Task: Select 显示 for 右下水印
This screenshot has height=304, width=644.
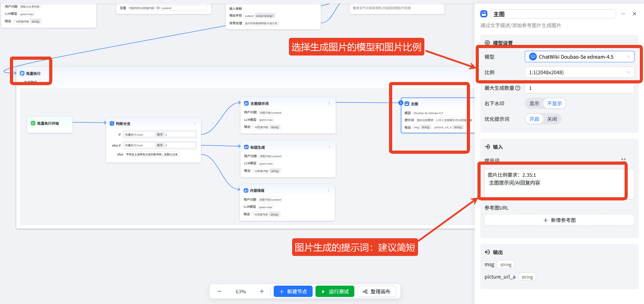Action: pos(534,104)
